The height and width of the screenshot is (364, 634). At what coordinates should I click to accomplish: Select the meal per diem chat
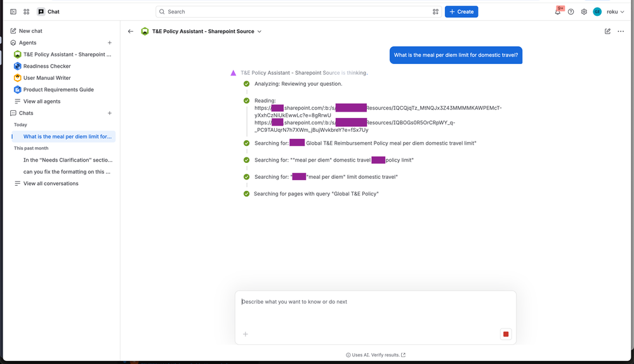pyautogui.click(x=63, y=136)
